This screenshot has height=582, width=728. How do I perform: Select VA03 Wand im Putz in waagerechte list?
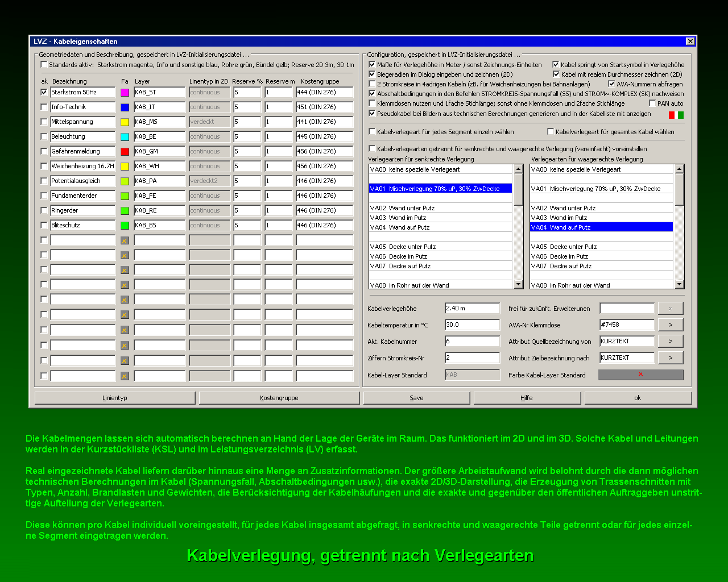602,218
